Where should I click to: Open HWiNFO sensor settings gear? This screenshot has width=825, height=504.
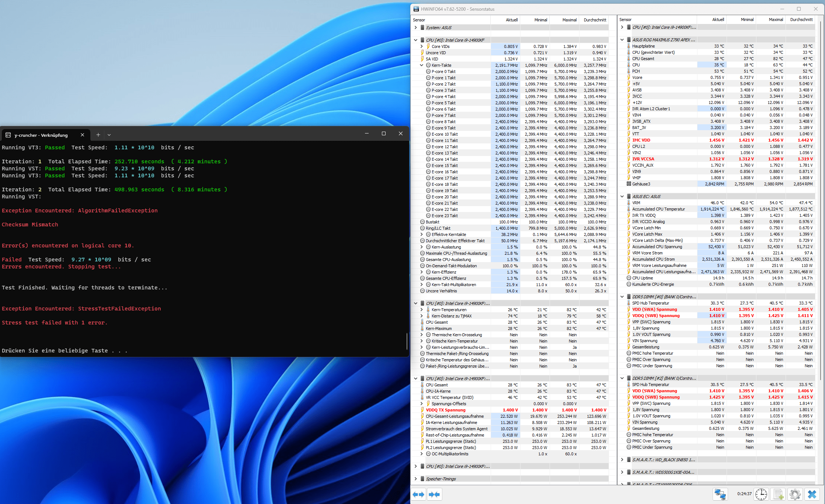(795, 494)
